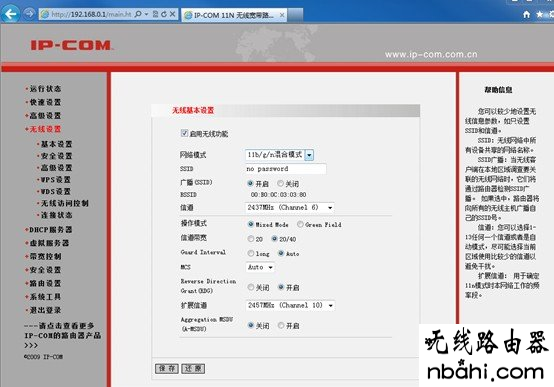Screen dimensions: 554x387
Task: Close the IP-COM 11N browser tab
Action: [x=282, y=15]
